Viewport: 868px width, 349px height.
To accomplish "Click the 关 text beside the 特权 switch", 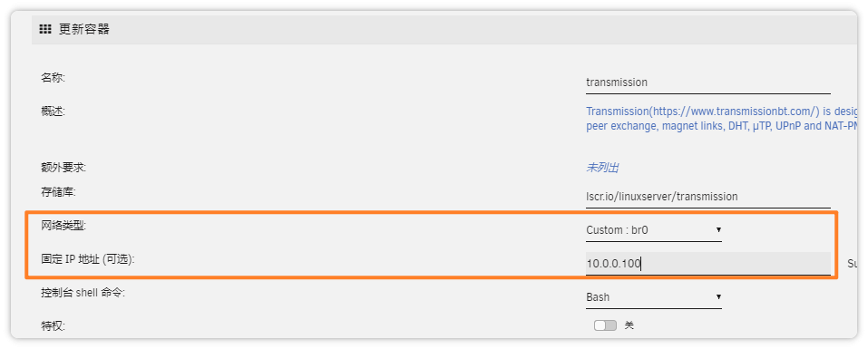I will (629, 325).
